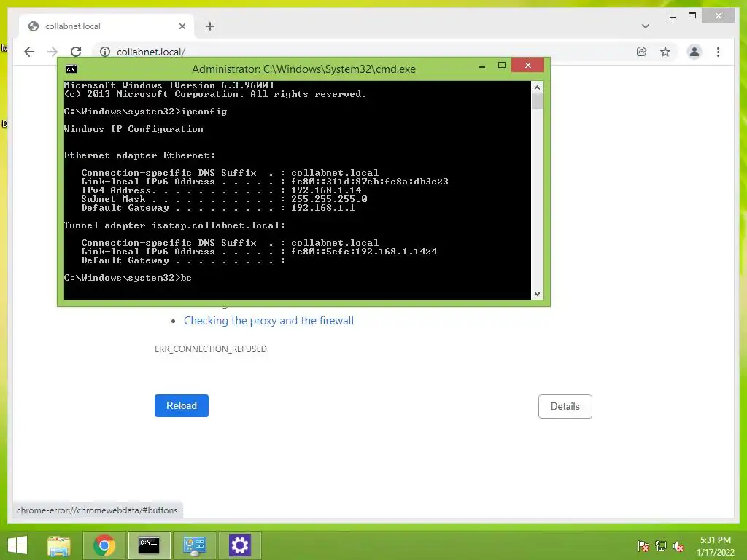Open the Windows Start button
This screenshot has height=560, width=747.
click(18, 545)
